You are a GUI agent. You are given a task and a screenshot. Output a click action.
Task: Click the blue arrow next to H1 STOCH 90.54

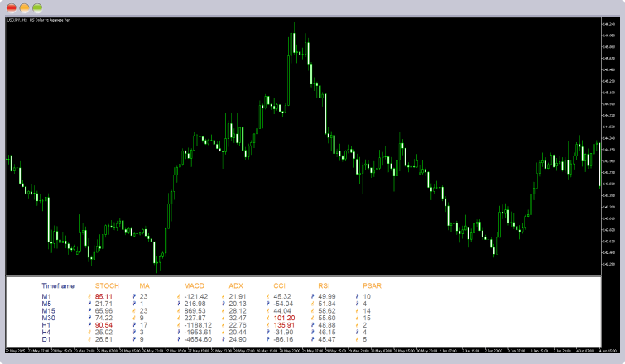89,325
